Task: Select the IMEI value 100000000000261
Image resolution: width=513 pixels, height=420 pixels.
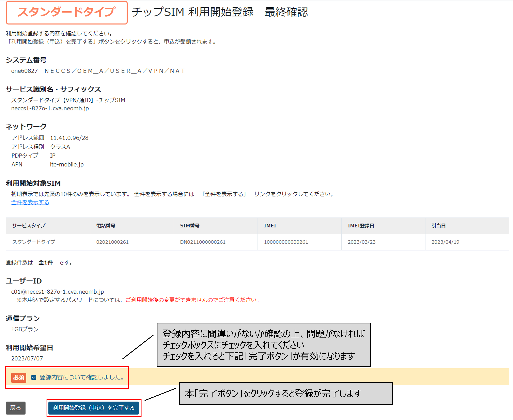Action: (x=286, y=242)
